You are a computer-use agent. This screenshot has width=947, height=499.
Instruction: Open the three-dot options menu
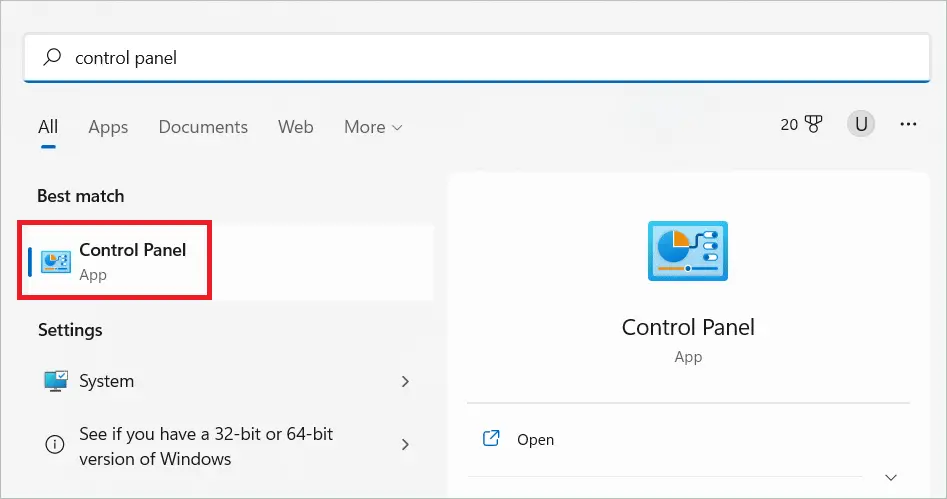tap(908, 124)
